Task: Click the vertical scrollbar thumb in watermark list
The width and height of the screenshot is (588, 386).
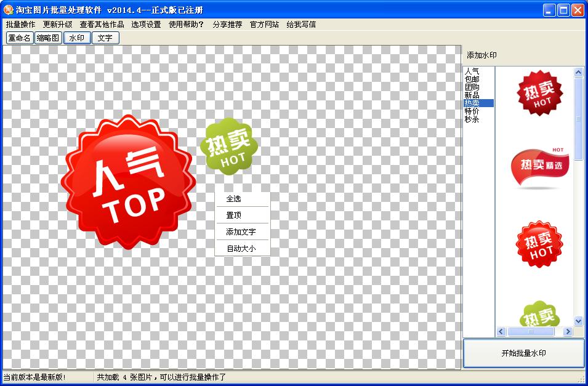Action: click(x=578, y=119)
